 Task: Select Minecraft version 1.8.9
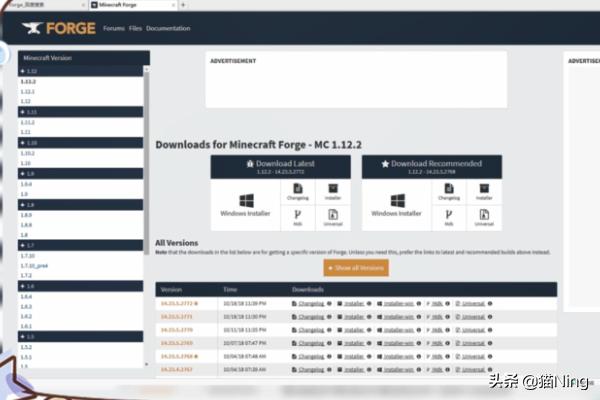coord(26,215)
